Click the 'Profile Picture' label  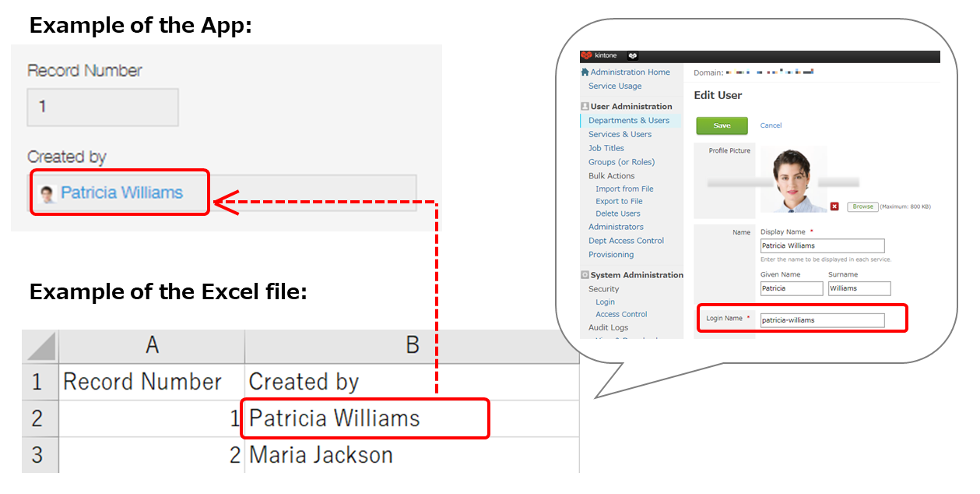[x=729, y=151]
